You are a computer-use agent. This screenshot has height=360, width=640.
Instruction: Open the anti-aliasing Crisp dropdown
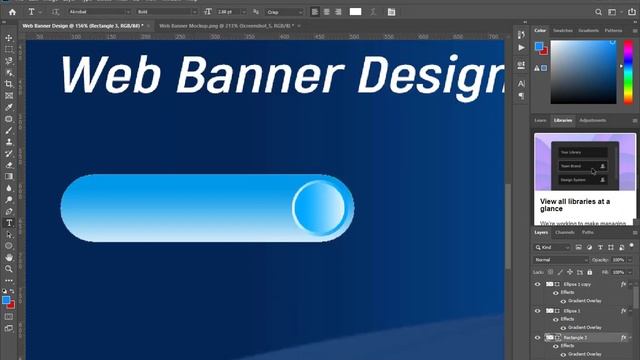[284, 12]
